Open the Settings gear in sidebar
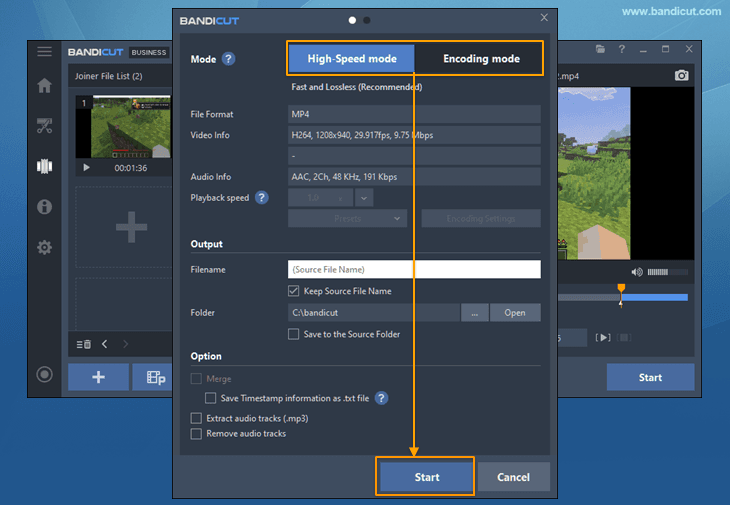Screen dimensions: 730x505 coord(44,247)
